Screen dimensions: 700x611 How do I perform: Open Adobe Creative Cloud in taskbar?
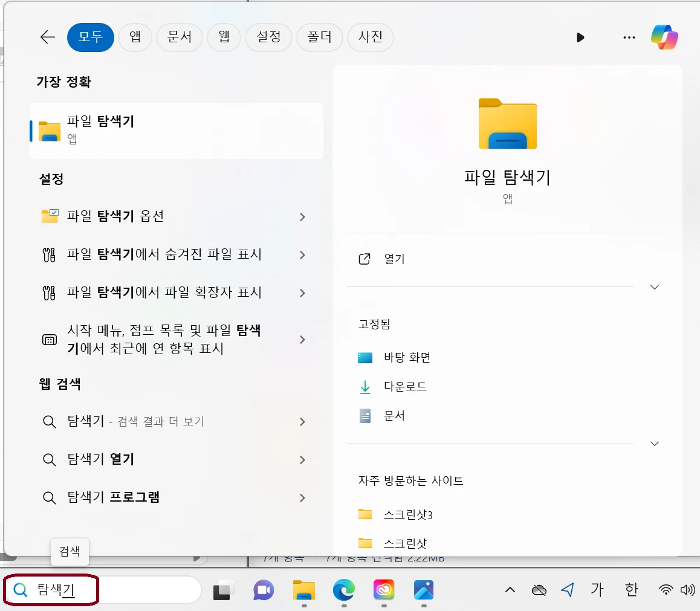pos(384,590)
